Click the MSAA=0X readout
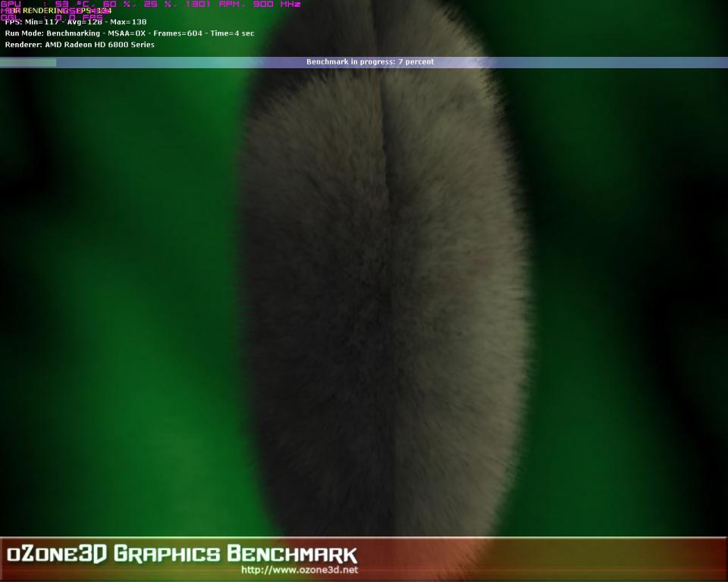 click(x=127, y=33)
